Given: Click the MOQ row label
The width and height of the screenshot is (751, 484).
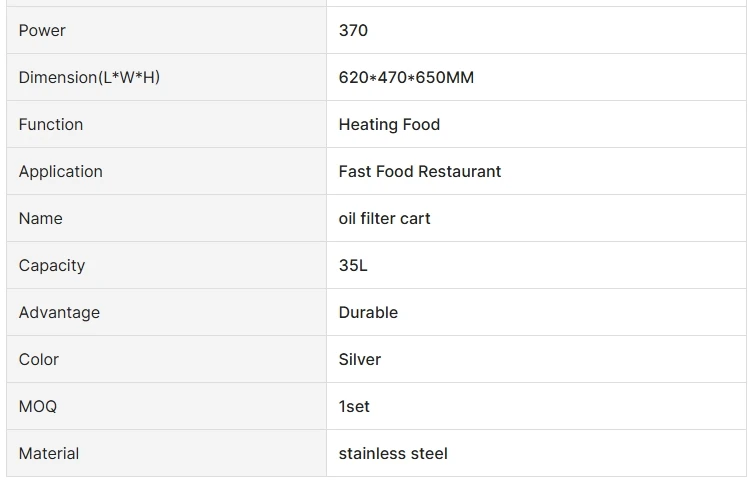Looking at the screenshot, I should [38, 406].
